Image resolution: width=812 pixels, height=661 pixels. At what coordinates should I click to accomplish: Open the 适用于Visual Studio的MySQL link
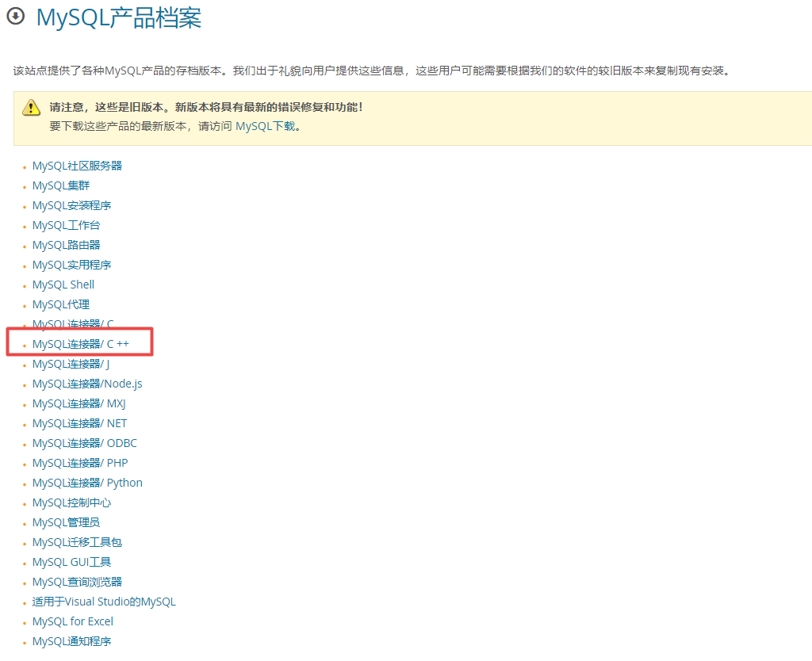coord(104,602)
